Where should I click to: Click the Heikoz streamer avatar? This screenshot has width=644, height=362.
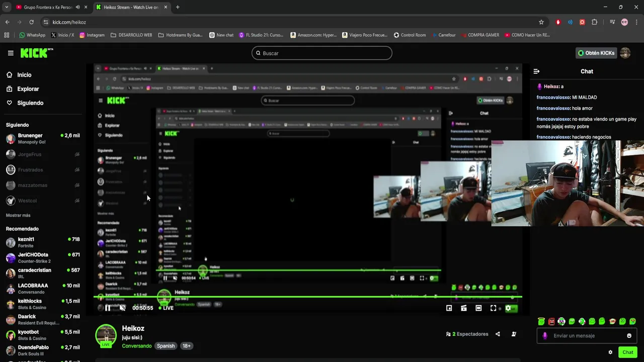point(106,335)
